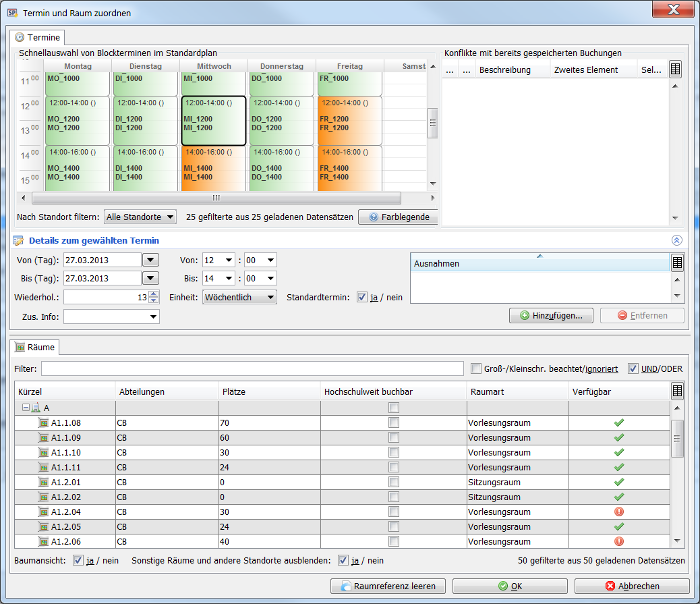The width and height of the screenshot is (700, 604).
Task: Collapse details section with double-chevron icon
Action: coord(677,241)
